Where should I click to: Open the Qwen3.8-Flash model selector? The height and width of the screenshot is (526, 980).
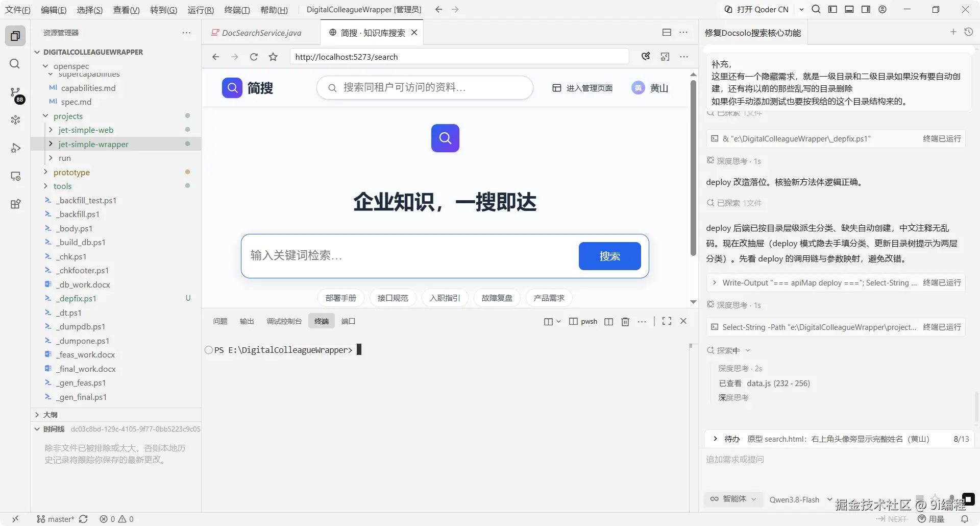(800, 499)
